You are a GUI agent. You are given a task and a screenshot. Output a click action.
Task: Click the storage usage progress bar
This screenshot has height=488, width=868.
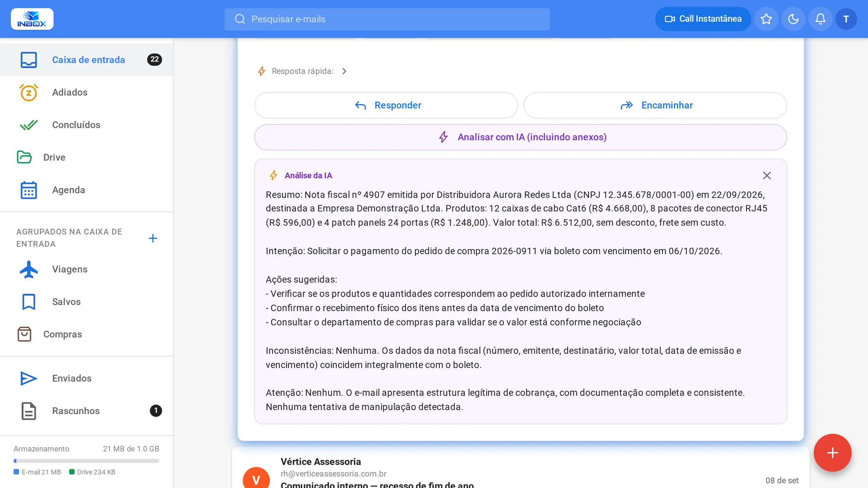pyautogui.click(x=87, y=461)
